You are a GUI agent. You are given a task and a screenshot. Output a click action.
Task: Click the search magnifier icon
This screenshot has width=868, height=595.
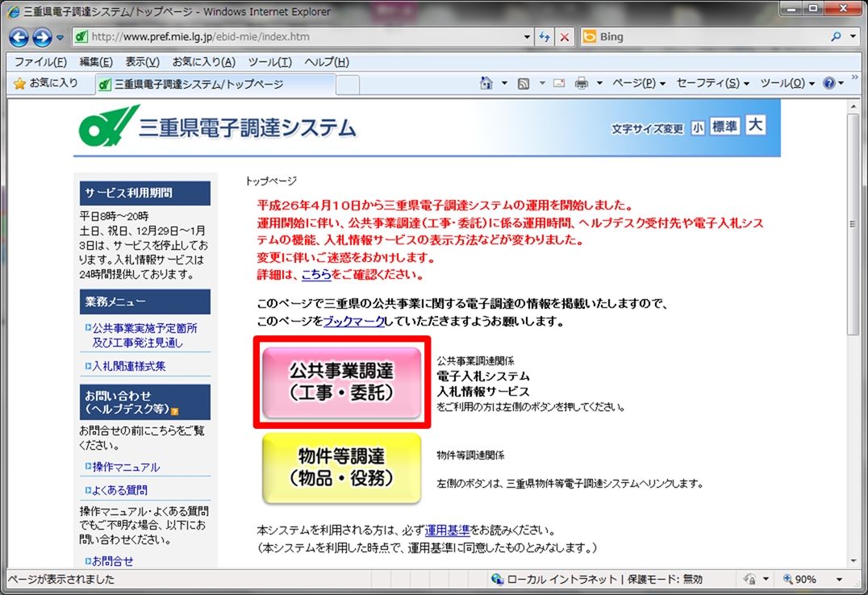(x=836, y=36)
